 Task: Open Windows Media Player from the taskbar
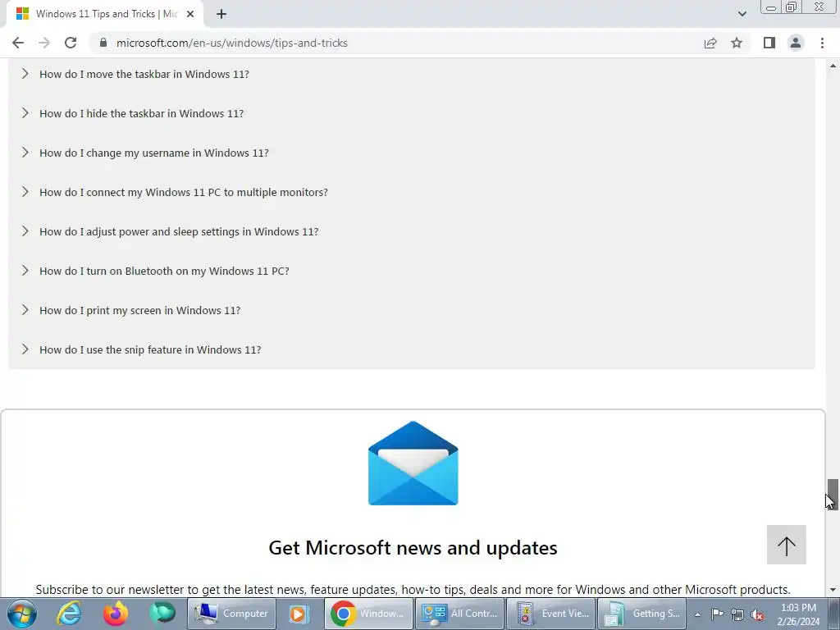299,614
